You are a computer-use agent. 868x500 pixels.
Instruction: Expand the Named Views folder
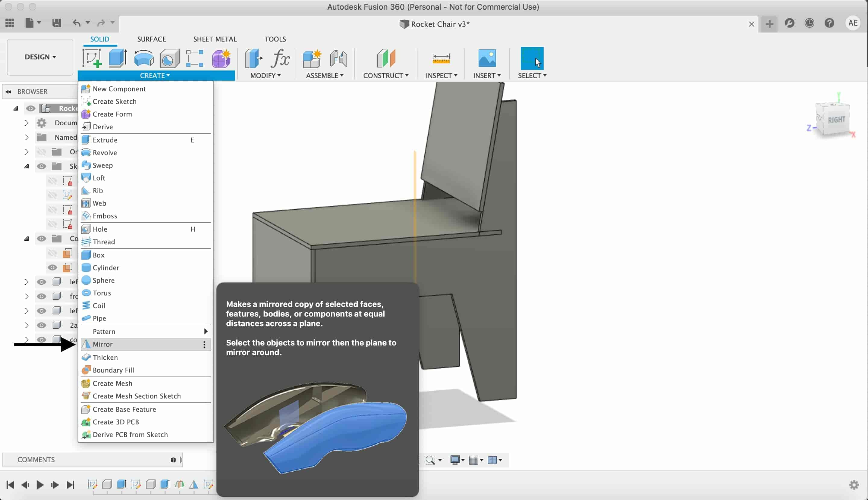tap(26, 137)
